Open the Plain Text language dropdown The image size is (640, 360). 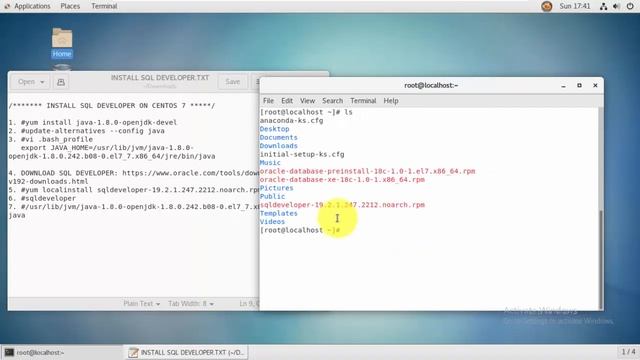pos(142,304)
